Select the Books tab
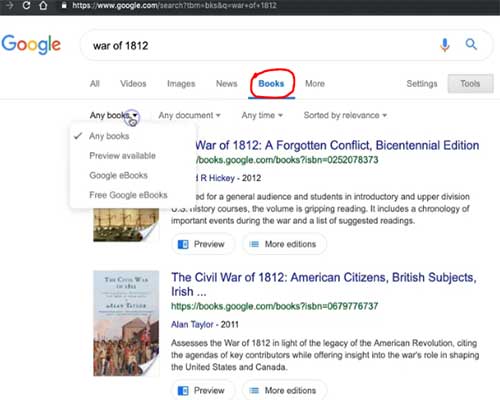 (x=271, y=84)
